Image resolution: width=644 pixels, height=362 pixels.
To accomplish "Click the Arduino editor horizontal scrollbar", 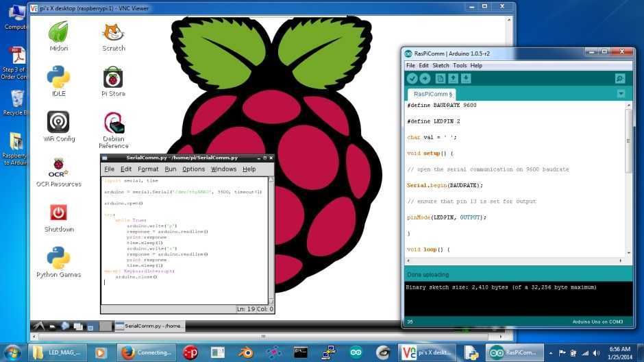I will pos(515,261).
